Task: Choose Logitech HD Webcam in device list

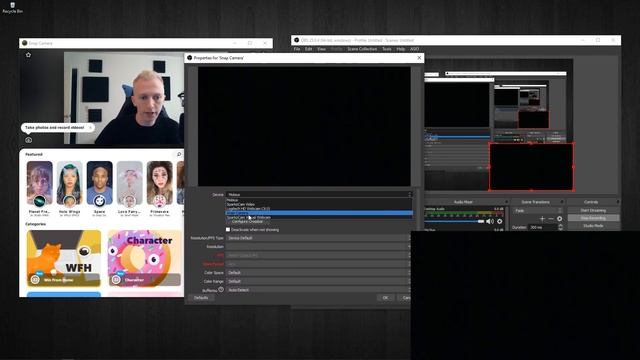Action: 319,209
